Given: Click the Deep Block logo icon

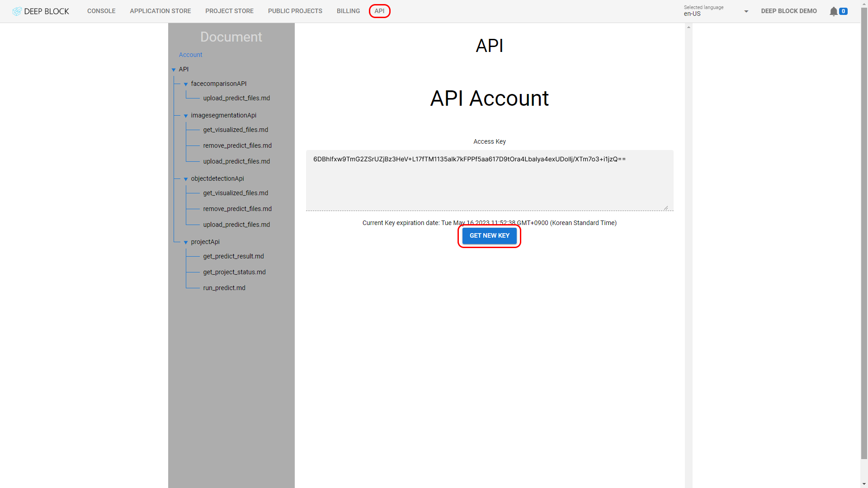Looking at the screenshot, I should click(17, 11).
